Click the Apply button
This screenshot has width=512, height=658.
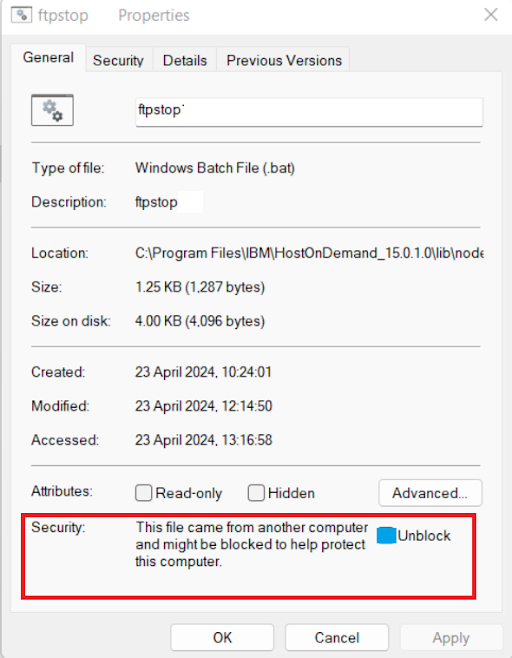(x=451, y=638)
